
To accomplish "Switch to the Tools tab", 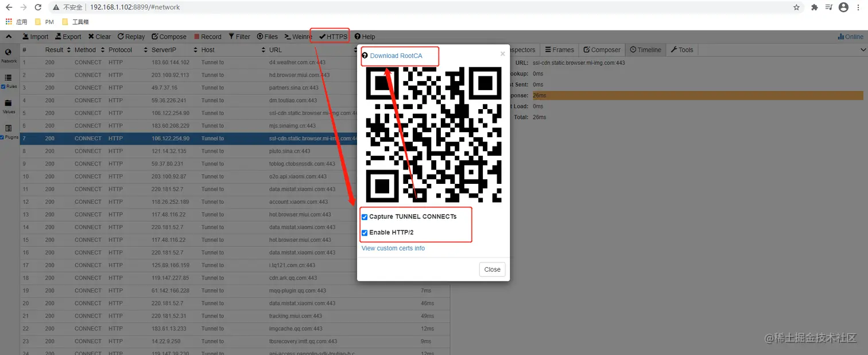I will click(x=682, y=50).
